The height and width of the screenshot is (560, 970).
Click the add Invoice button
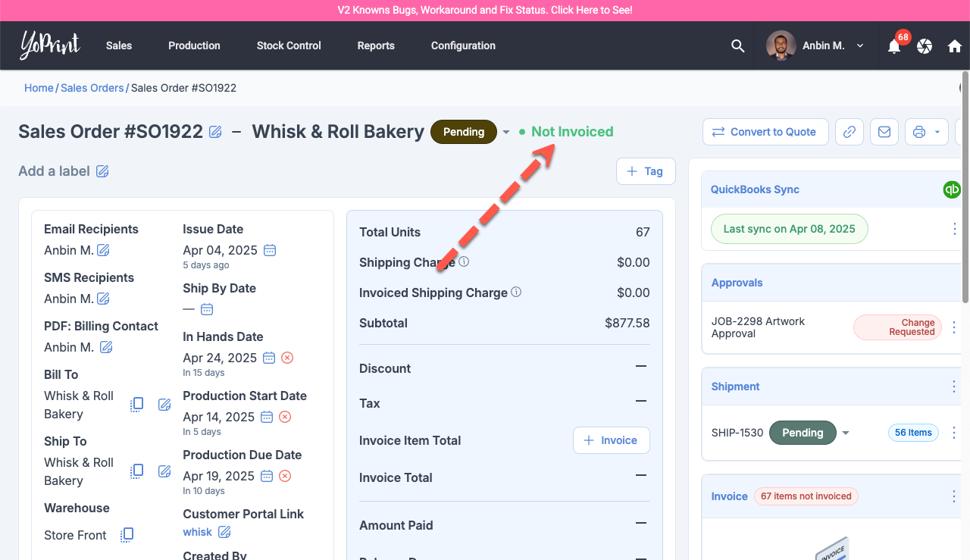[611, 440]
